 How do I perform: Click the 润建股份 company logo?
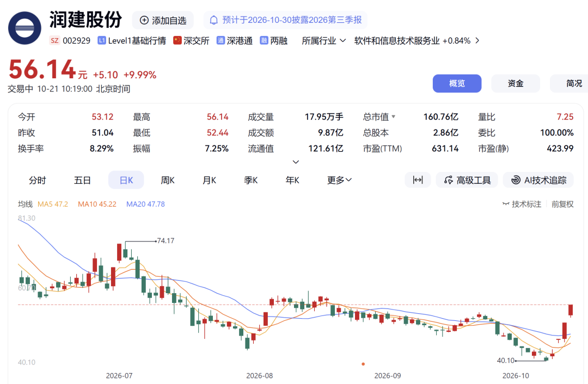(24, 28)
